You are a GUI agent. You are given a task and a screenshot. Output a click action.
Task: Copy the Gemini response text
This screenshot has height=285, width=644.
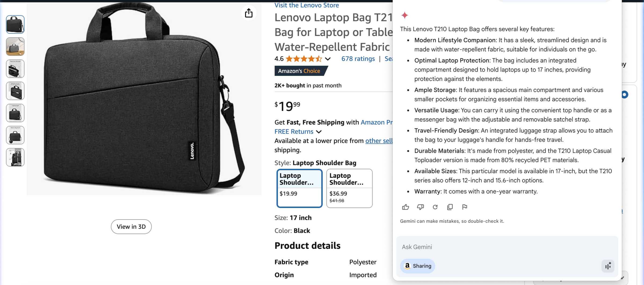pos(450,207)
